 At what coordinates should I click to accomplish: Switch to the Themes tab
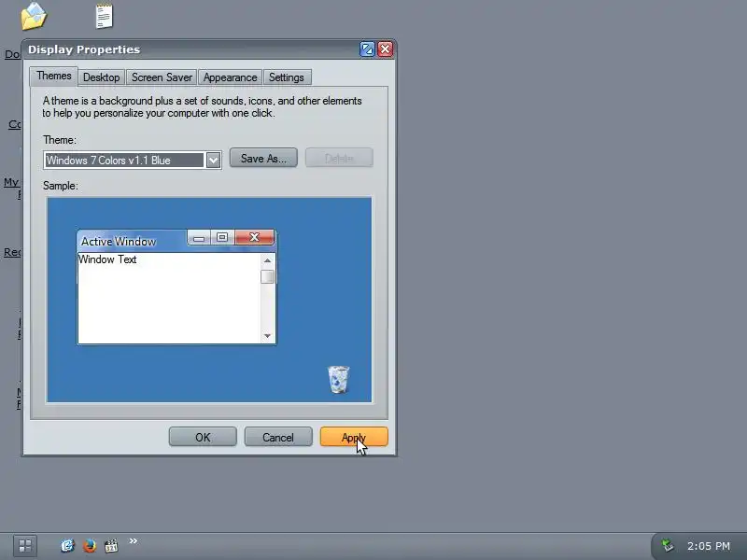pyautogui.click(x=54, y=77)
